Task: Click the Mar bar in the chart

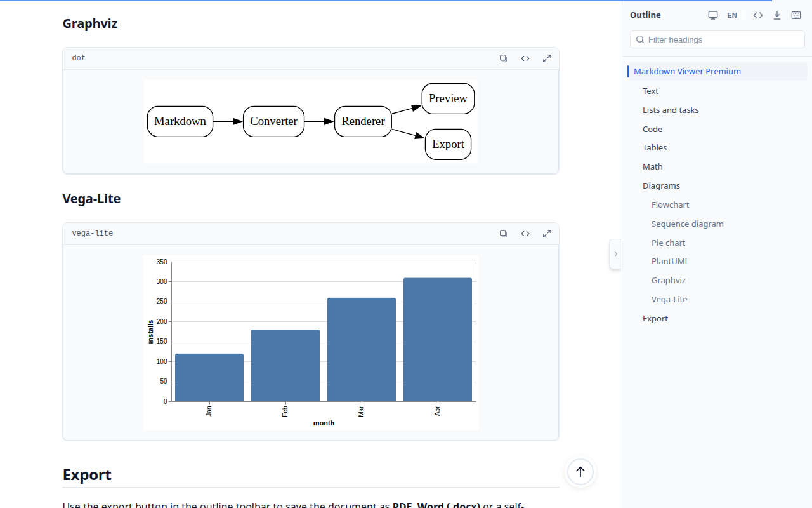Action: point(362,350)
